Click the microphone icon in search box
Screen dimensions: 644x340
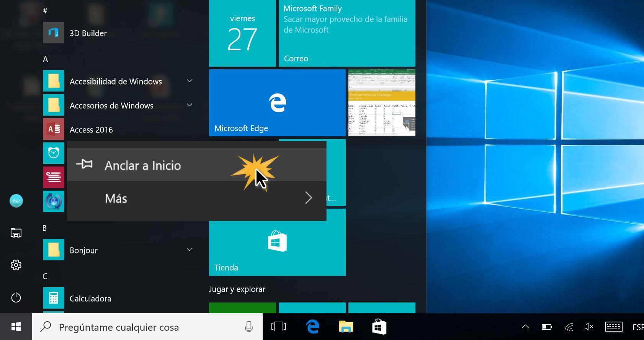click(249, 327)
